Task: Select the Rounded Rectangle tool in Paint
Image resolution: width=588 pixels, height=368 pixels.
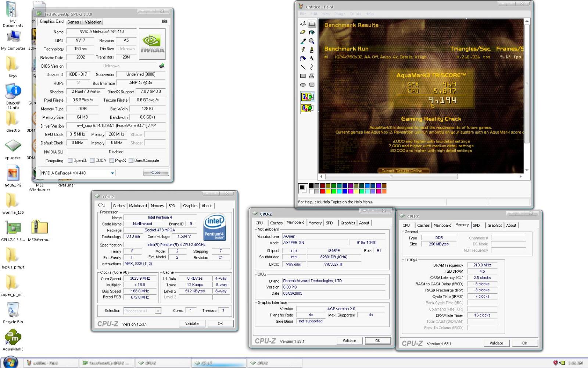Action: tap(312, 85)
